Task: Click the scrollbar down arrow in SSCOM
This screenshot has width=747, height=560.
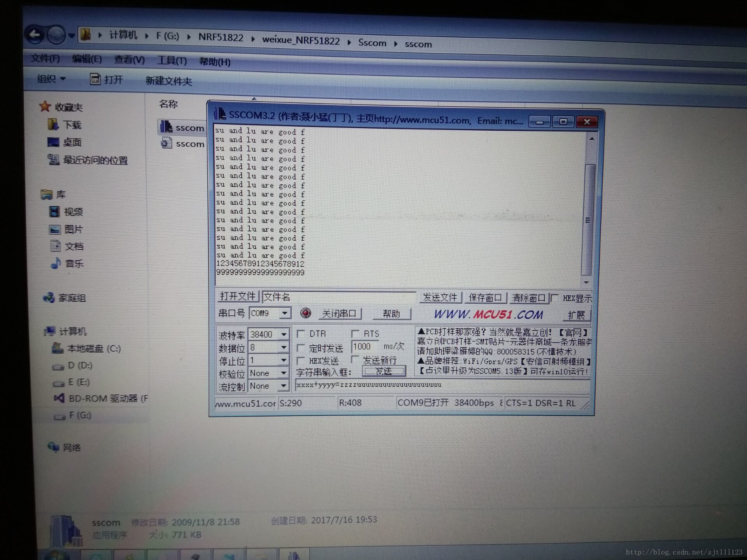Action: pos(587,282)
